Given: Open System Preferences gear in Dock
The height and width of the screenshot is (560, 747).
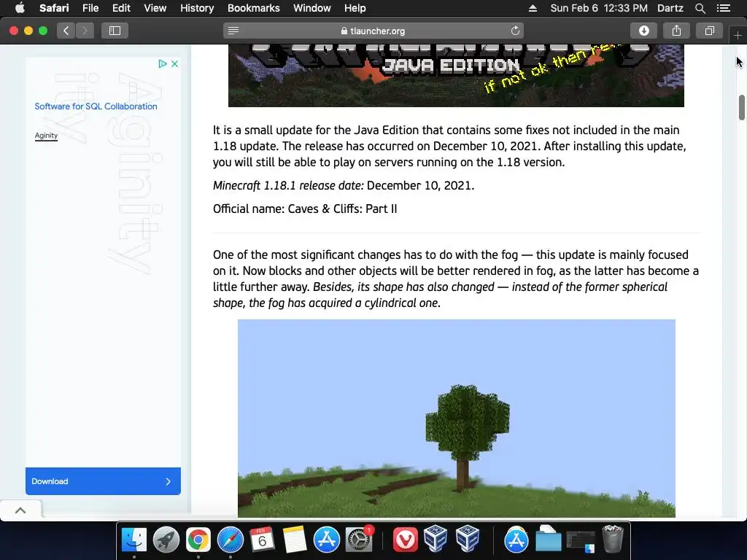Looking at the screenshot, I should tap(359, 540).
